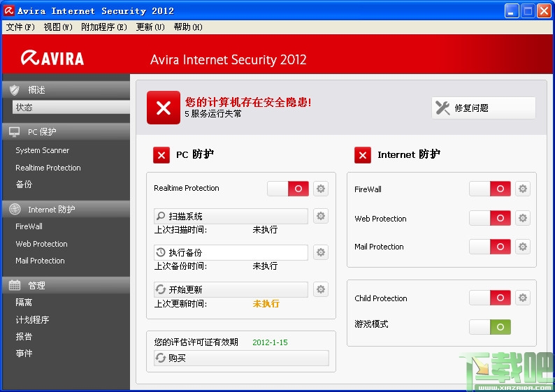Click the Avira logo in the red banner
555x392 pixels.
click(x=52, y=58)
